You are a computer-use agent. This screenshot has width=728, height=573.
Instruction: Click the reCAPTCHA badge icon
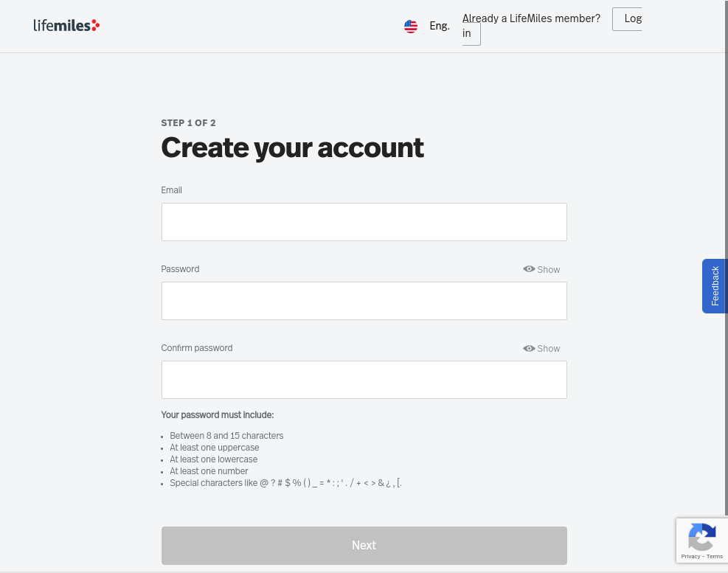pyautogui.click(x=701, y=537)
